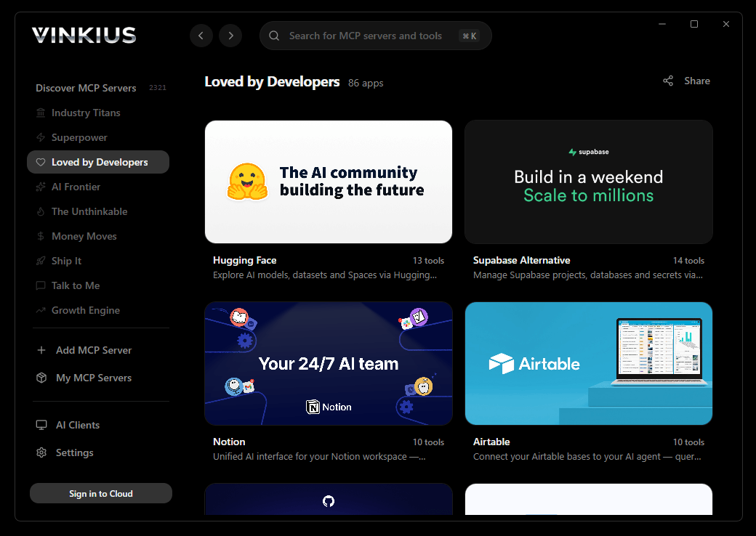The width and height of the screenshot is (756, 536).
Task: Click the AI Clients monitor icon
Action: tap(41, 425)
